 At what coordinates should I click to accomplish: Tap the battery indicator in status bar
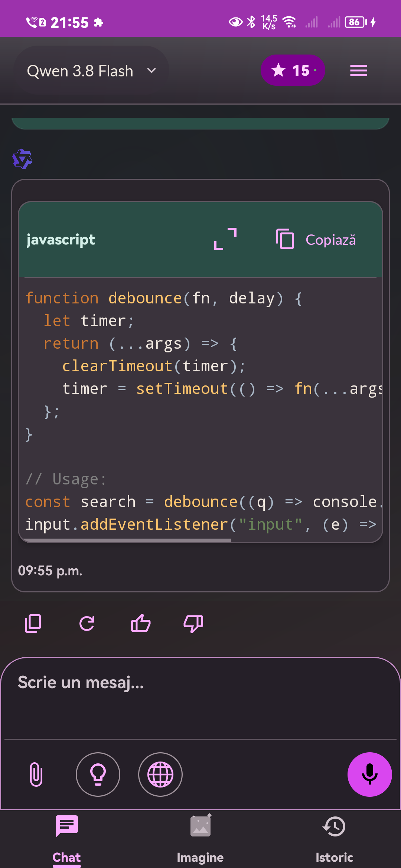(356, 22)
